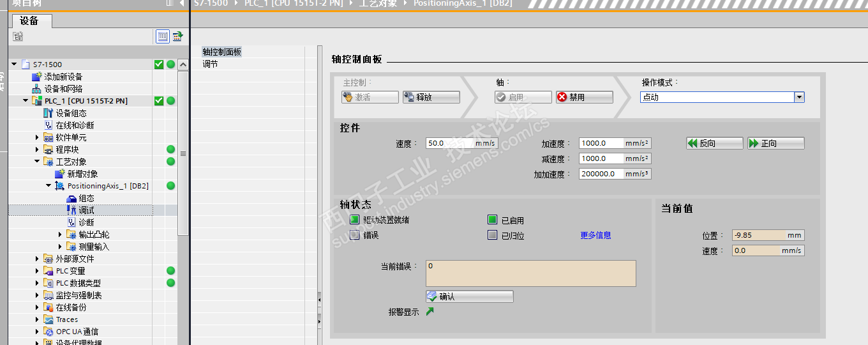Expand the 软件单元 folder
Image resolution: width=868 pixels, height=345 pixels.
37,137
